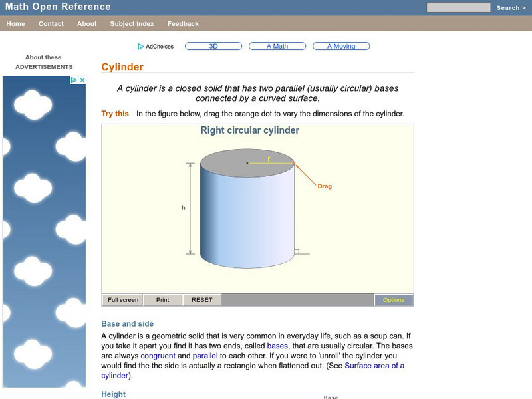
Task: Click the Math Open Reference title
Action: pyautogui.click(x=58, y=7)
